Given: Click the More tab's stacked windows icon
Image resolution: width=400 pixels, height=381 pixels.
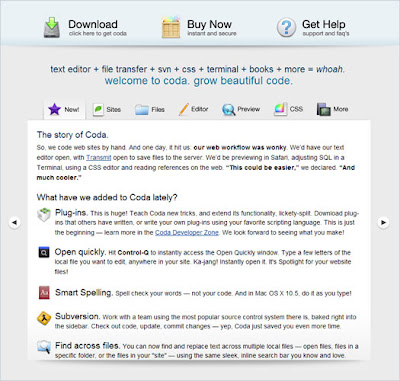Looking at the screenshot, I should click(x=323, y=109).
